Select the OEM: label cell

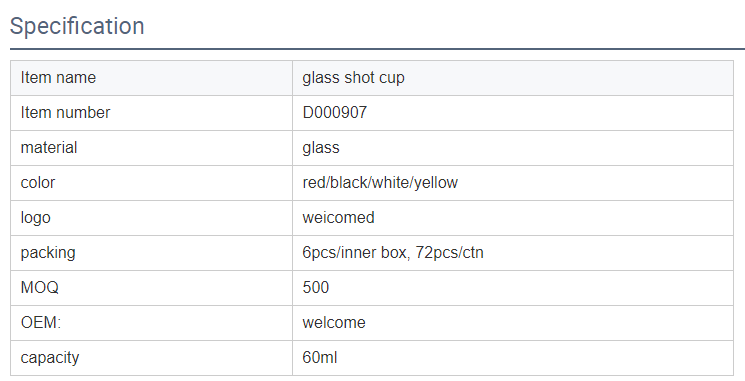[x=152, y=323]
